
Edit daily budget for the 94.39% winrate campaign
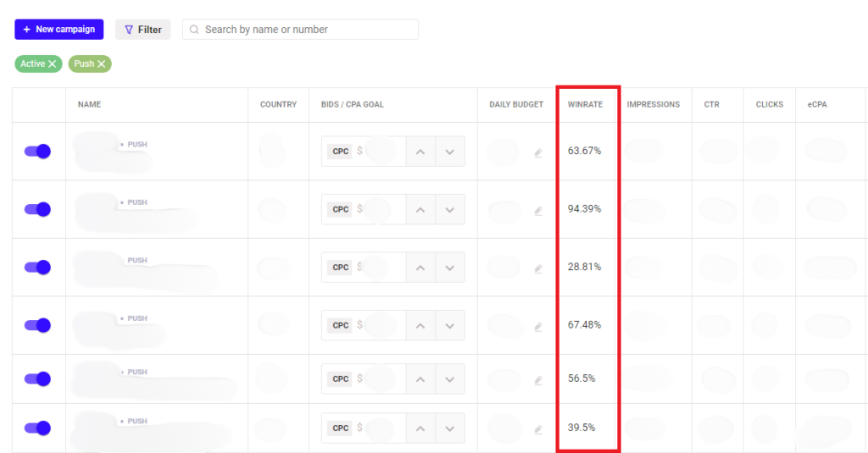(538, 211)
